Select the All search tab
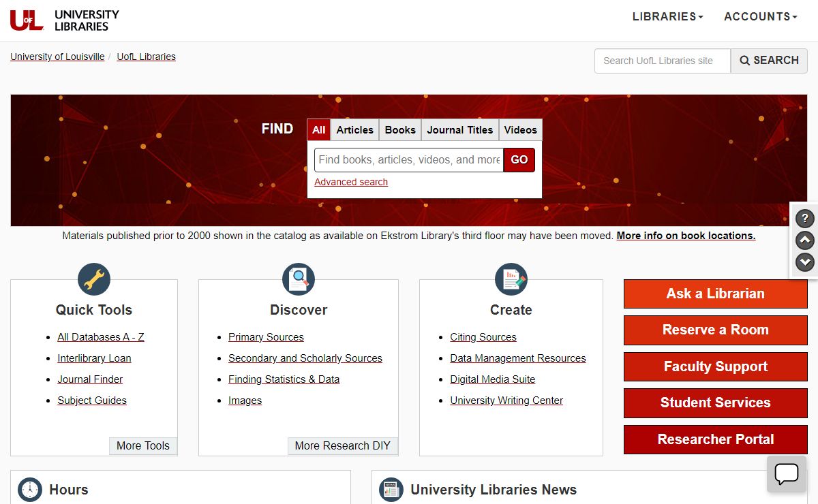The width and height of the screenshot is (818, 504). [319, 129]
